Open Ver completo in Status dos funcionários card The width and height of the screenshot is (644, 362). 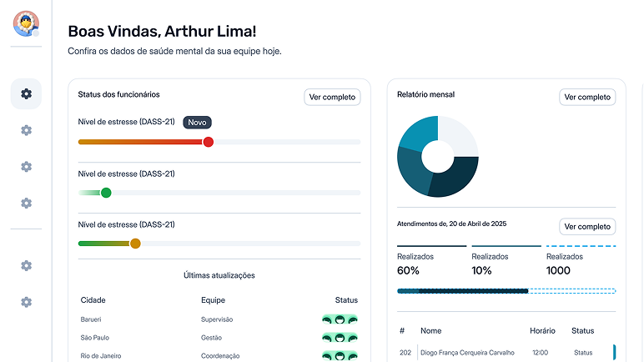coord(332,97)
